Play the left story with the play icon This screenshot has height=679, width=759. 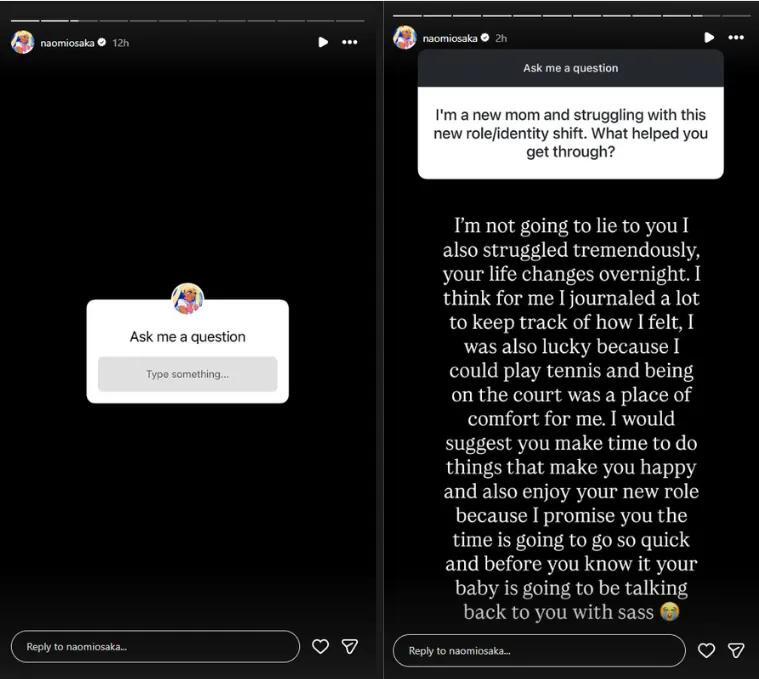tap(323, 43)
